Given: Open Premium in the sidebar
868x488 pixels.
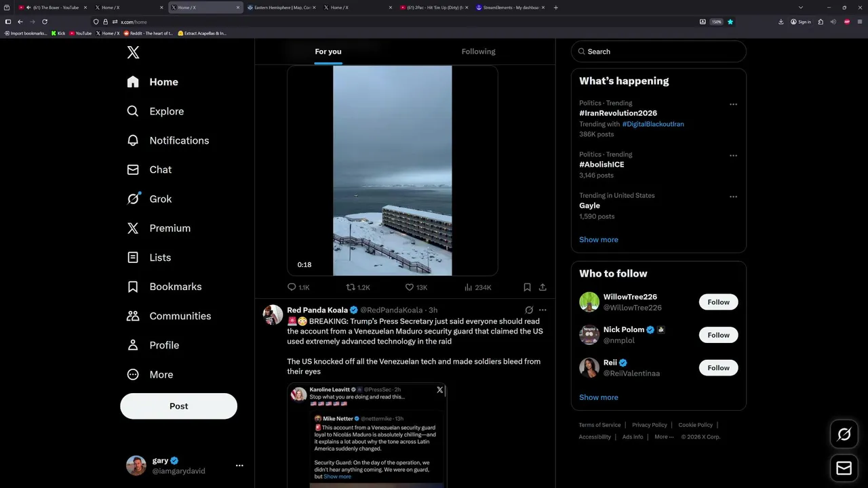Looking at the screenshot, I should click(x=159, y=228).
